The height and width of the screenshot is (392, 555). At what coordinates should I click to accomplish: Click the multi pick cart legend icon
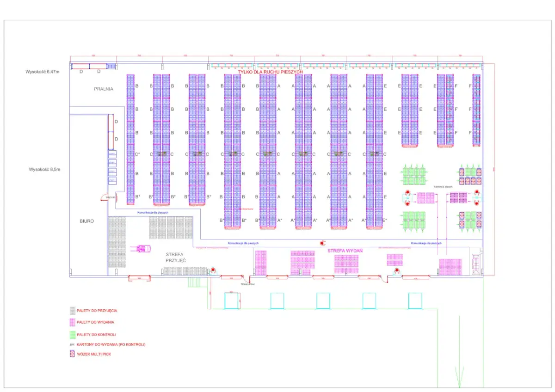tap(72, 354)
